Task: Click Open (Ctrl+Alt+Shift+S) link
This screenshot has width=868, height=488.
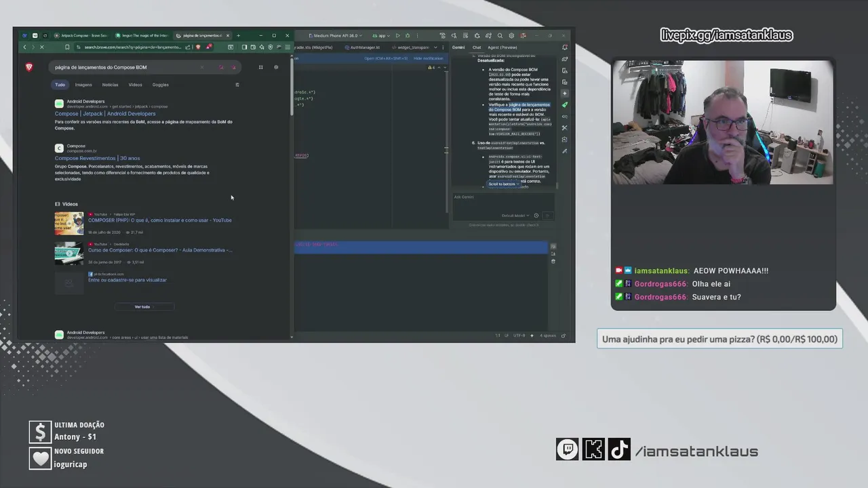Action: [386, 58]
